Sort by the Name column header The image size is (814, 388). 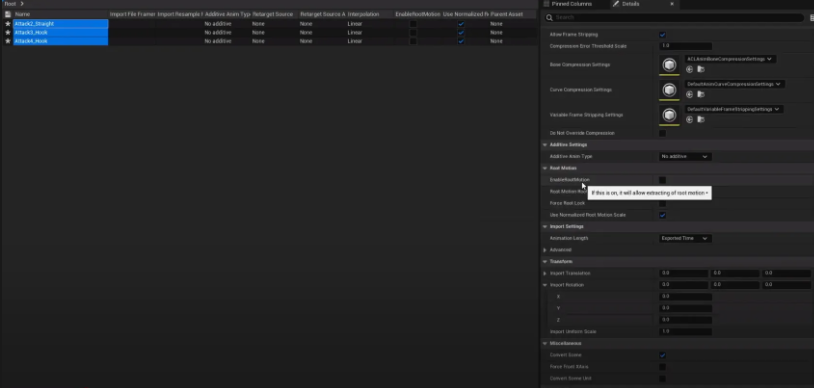(60, 15)
